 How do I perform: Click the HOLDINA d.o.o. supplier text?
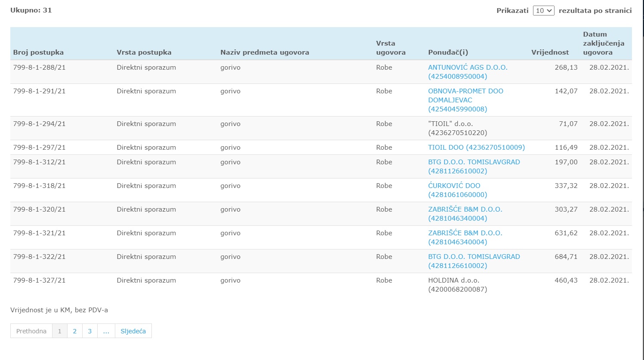[457, 285]
